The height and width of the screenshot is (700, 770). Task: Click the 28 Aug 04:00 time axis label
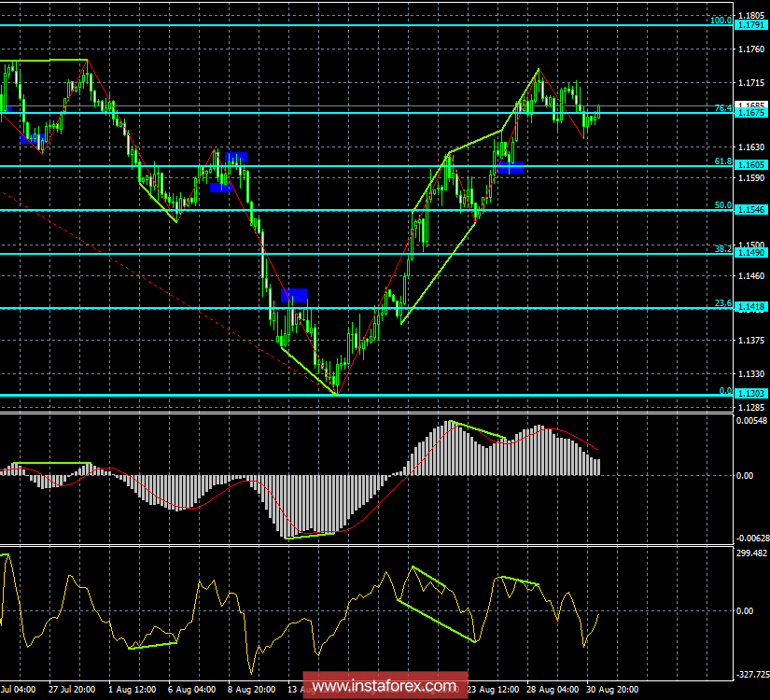click(553, 690)
